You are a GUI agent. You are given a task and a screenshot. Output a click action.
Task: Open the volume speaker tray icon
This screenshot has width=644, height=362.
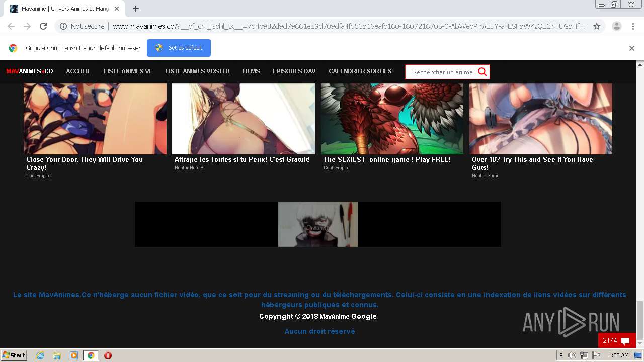click(572, 355)
